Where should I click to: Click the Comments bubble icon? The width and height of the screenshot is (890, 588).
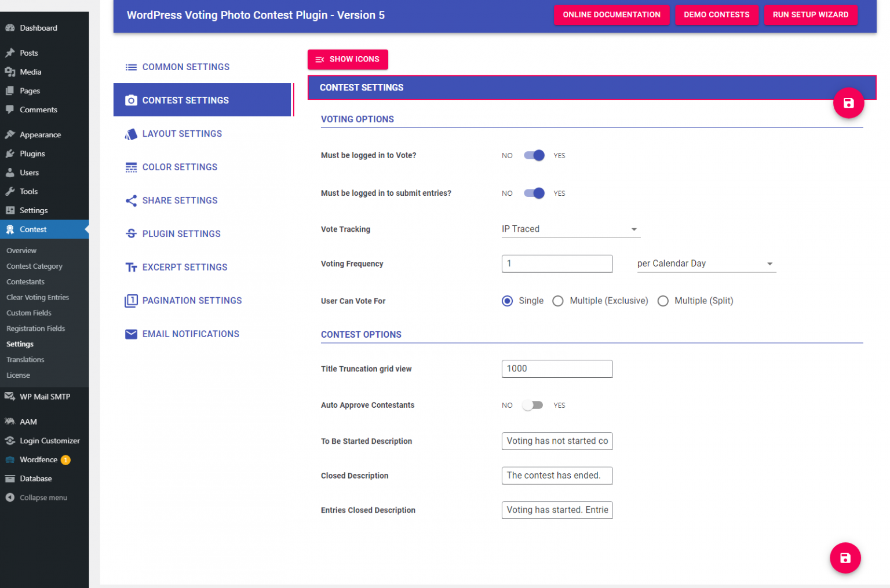coord(10,109)
